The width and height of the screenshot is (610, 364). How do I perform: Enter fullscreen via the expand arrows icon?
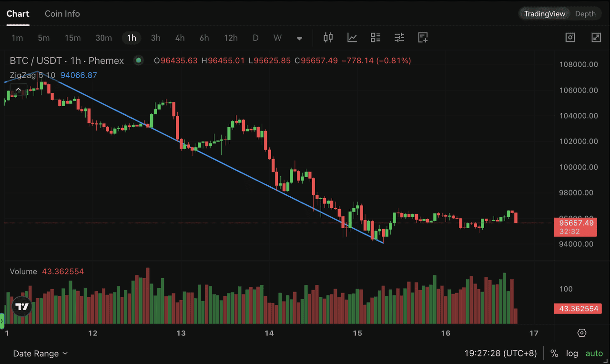pos(596,37)
